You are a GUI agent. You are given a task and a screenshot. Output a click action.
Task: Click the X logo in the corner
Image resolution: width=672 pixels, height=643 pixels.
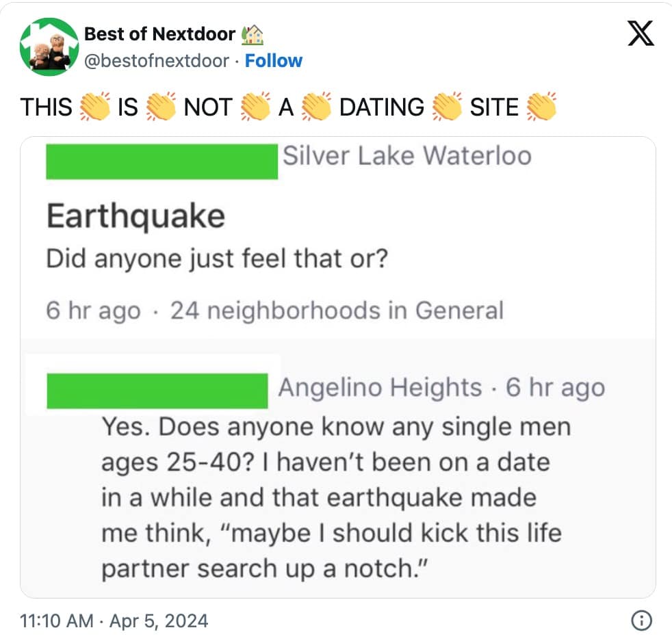tap(640, 34)
